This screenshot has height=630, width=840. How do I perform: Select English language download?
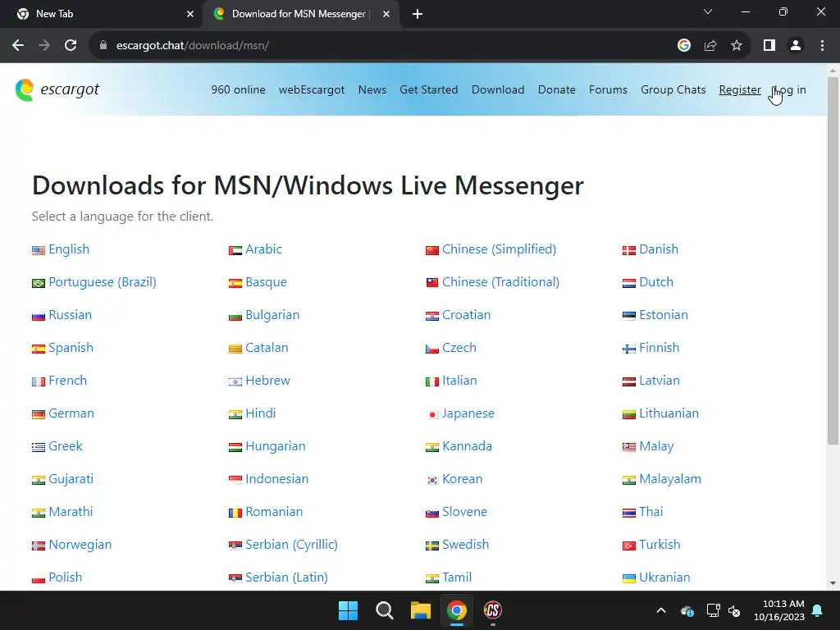click(69, 249)
